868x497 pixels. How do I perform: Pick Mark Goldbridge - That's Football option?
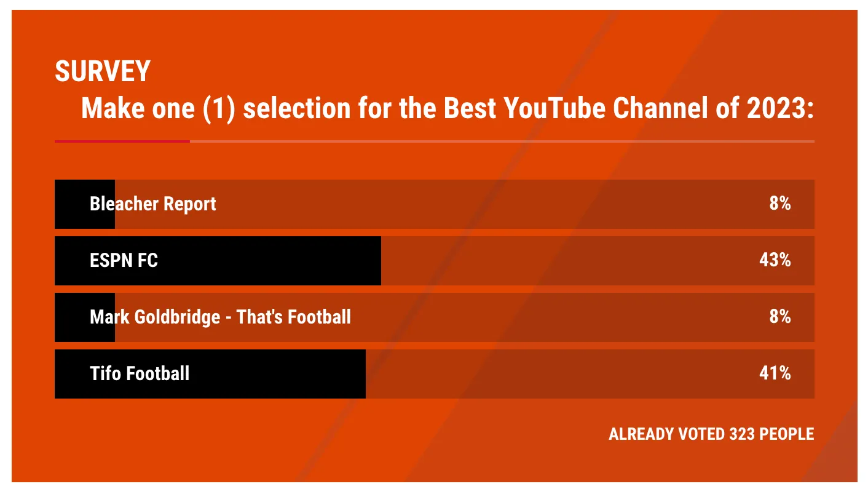pyautogui.click(x=220, y=317)
